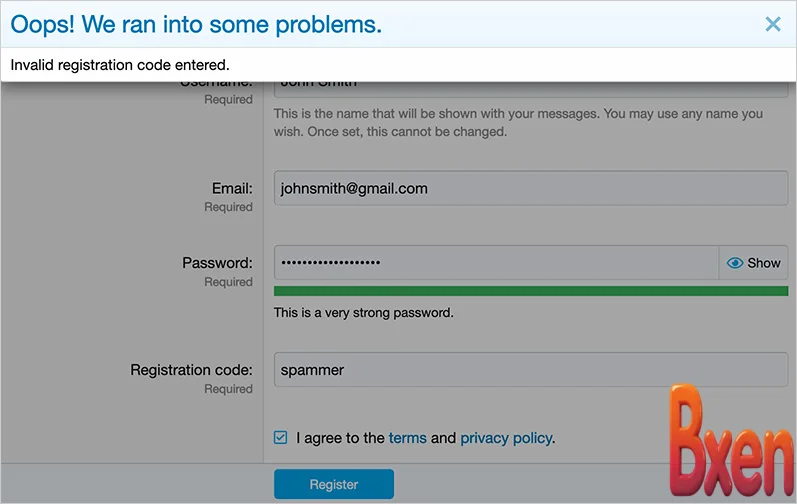This screenshot has height=504, width=797.
Task: Click the I agree to the text
Action: tap(340, 438)
